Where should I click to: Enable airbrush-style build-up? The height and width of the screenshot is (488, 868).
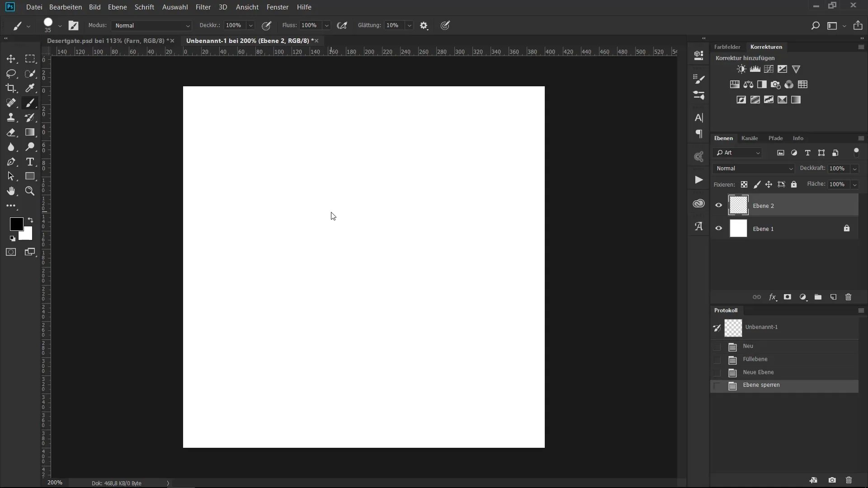click(342, 26)
